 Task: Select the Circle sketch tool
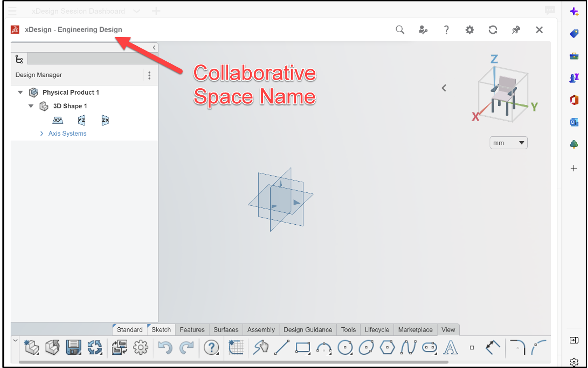coord(345,347)
